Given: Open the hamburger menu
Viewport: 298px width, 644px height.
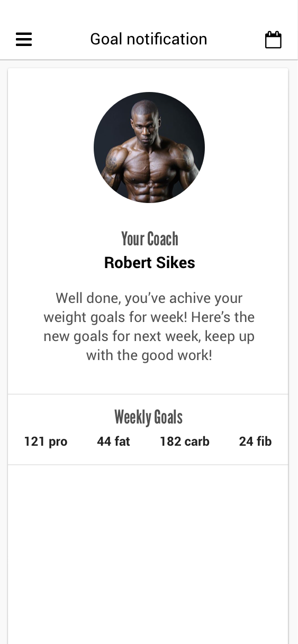Looking at the screenshot, I should 24,40.
